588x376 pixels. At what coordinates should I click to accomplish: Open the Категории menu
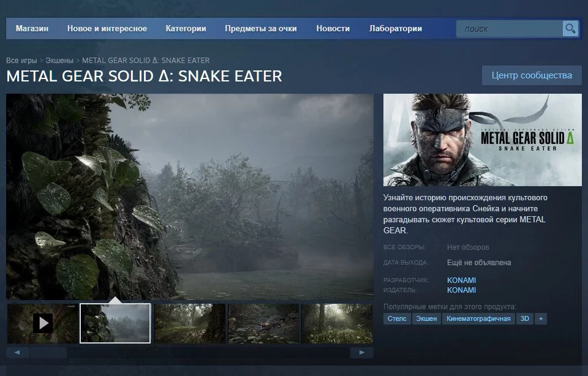point(186,29)
